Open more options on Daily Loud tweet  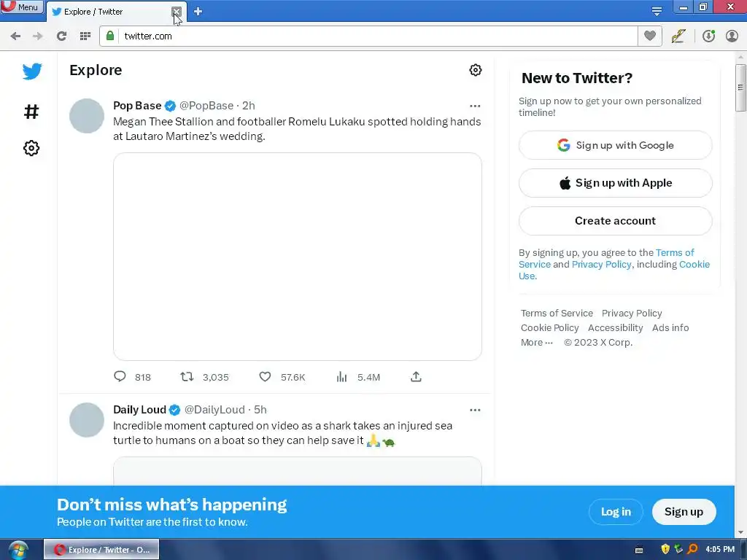click(x=475, y=410)
